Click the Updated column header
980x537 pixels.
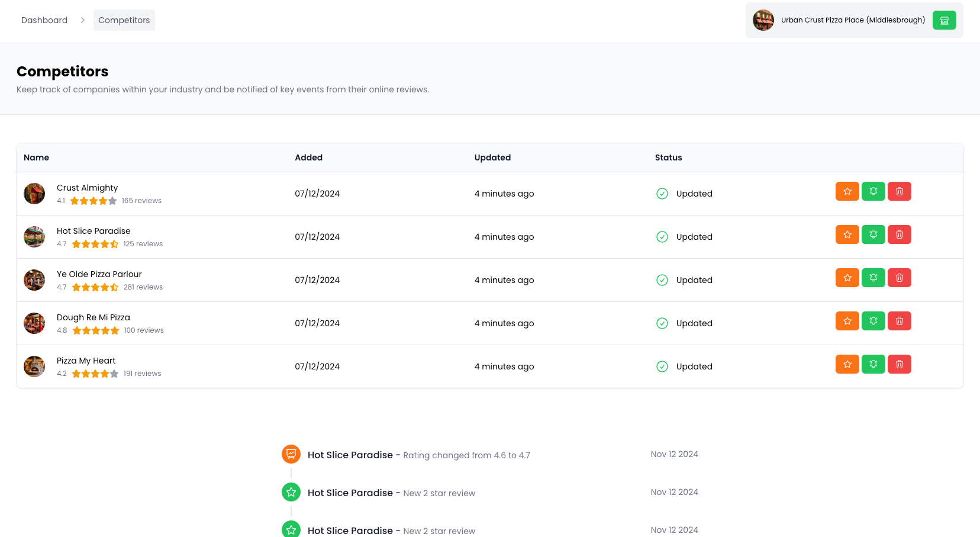(x=492, y=157)
